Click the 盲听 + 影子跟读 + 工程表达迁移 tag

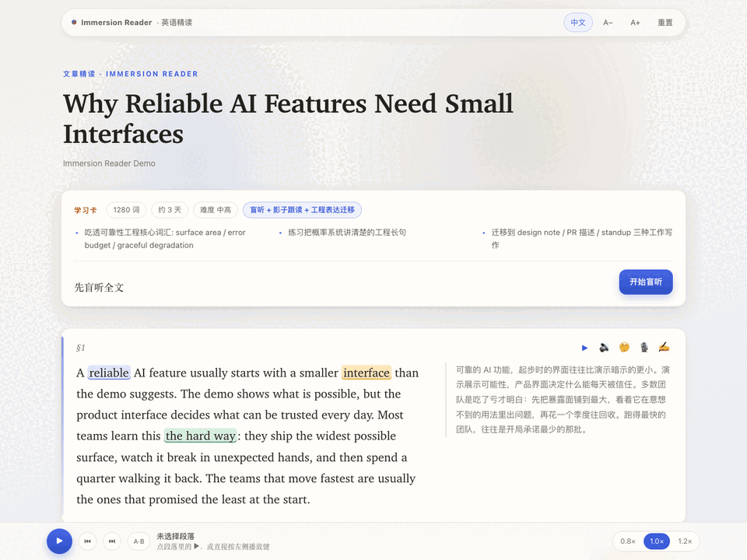(x=302, y=210)
